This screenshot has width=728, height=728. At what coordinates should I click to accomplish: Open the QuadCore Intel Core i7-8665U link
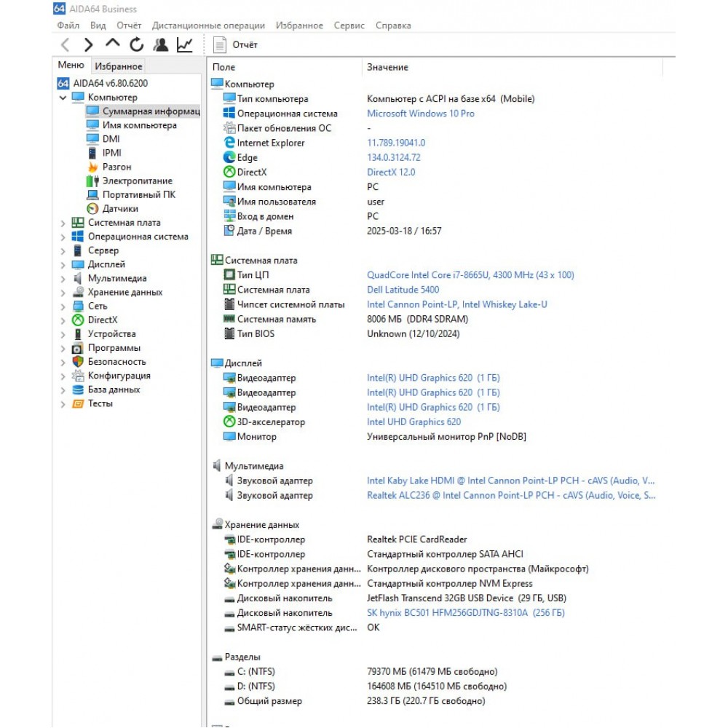tap(470, 275)
